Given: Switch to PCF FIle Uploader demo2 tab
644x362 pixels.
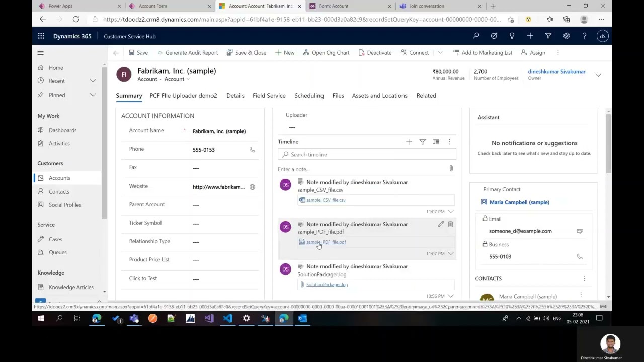Looking at the screenshot, I should pyautogui.click(x=183, y=96).
